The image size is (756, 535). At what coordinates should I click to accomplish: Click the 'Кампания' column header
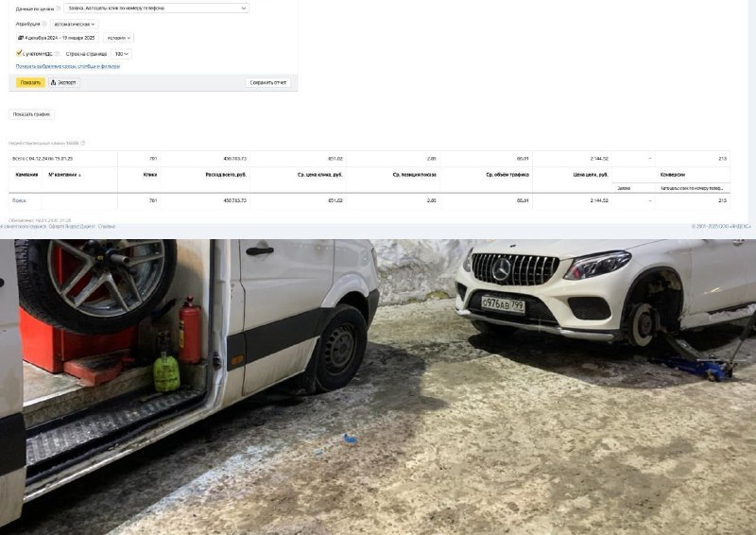(26, 175)
